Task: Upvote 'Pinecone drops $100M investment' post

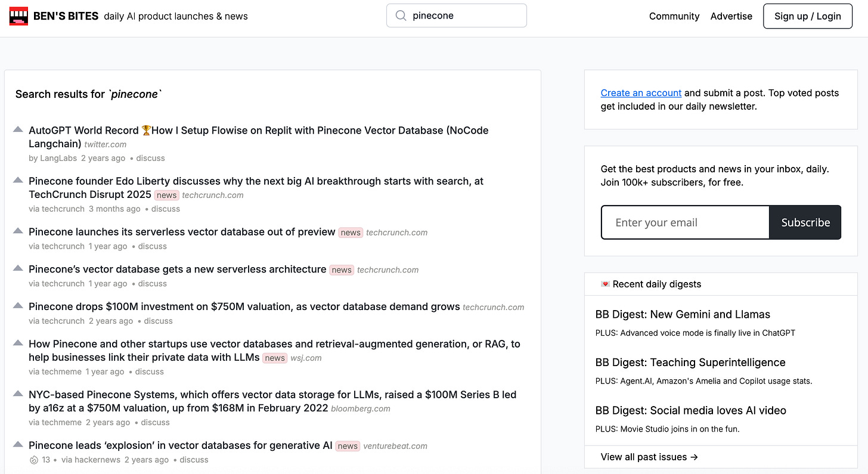Action: (x=18, y=305)
